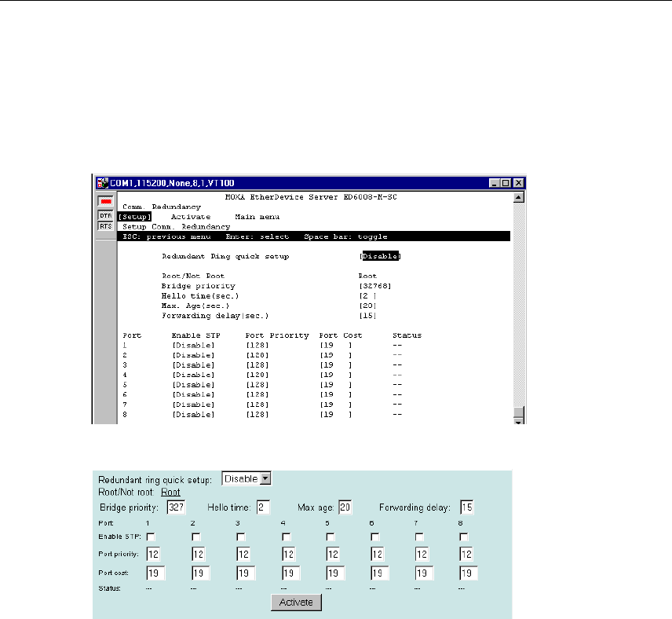Image resolution: width=672 pixels, height=619 pixels.
Task: Click Port priority field for port 5
Action: point(333,555)
